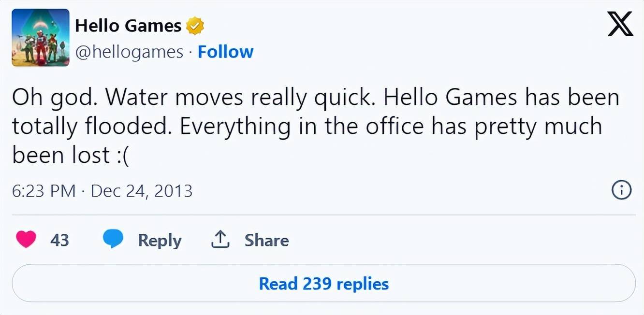Viewport: 644px width, 315px height.
Task: Open the @hellogames handle link
Action: point(130,52)
